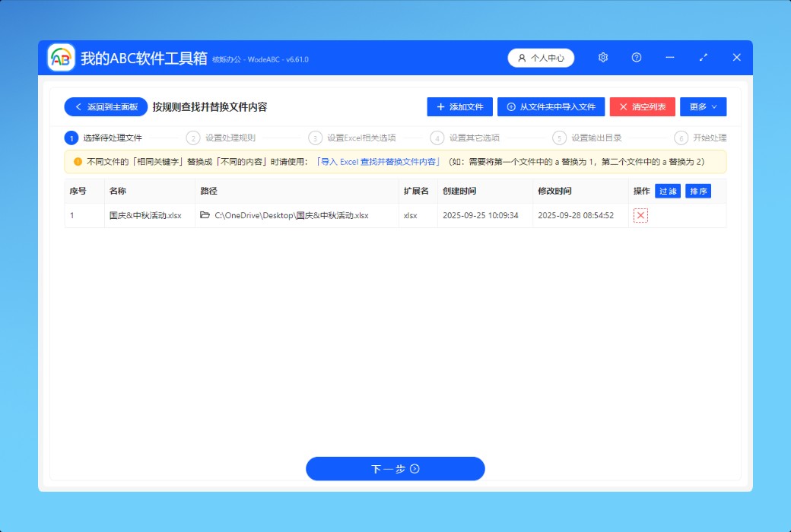Click the 过滤 filter button

point(668,192)
